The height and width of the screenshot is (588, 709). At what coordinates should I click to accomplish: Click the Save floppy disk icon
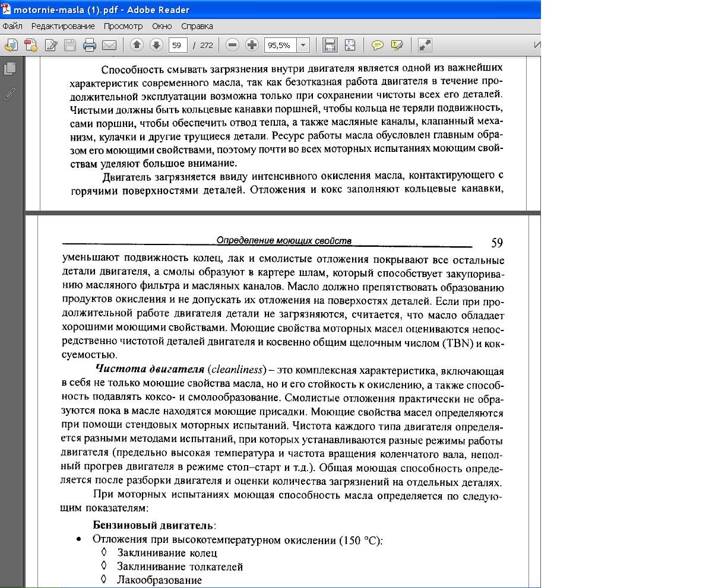point(70,45)
